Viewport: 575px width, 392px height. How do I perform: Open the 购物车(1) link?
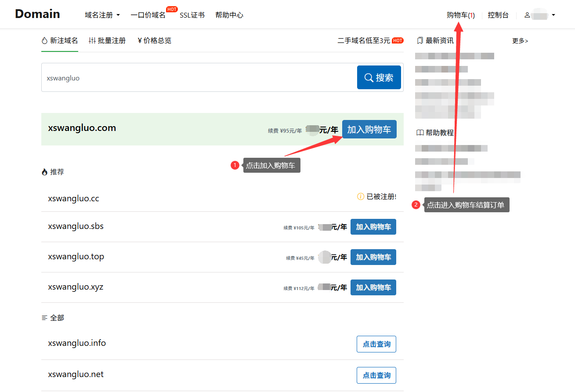460,15
